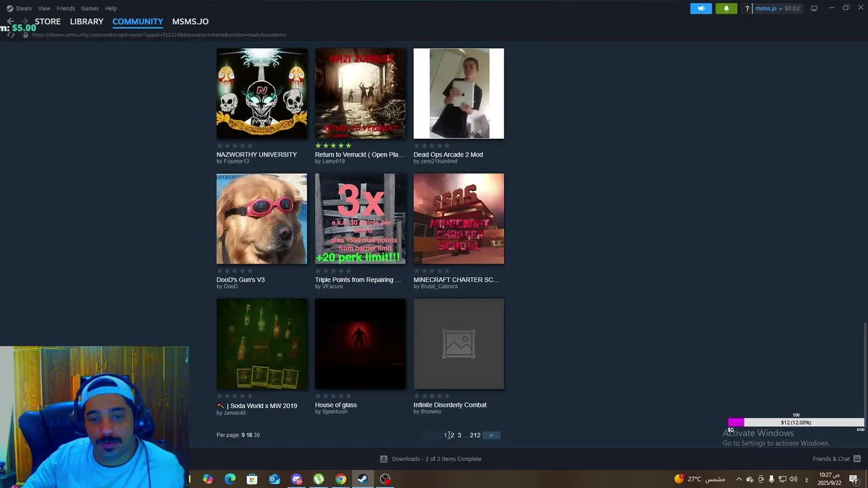Click House of glass title link

[336, 405]
